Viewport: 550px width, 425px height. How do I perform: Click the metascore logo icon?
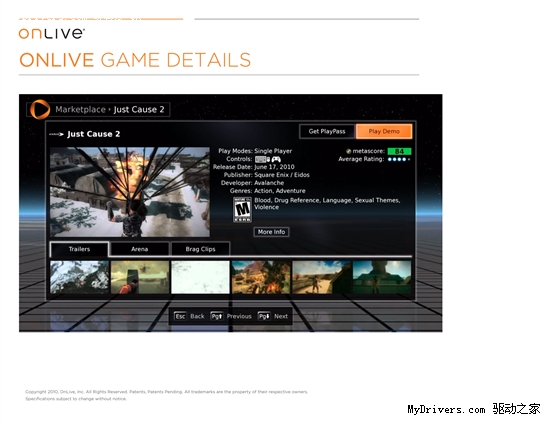click(x=348, y=151)
